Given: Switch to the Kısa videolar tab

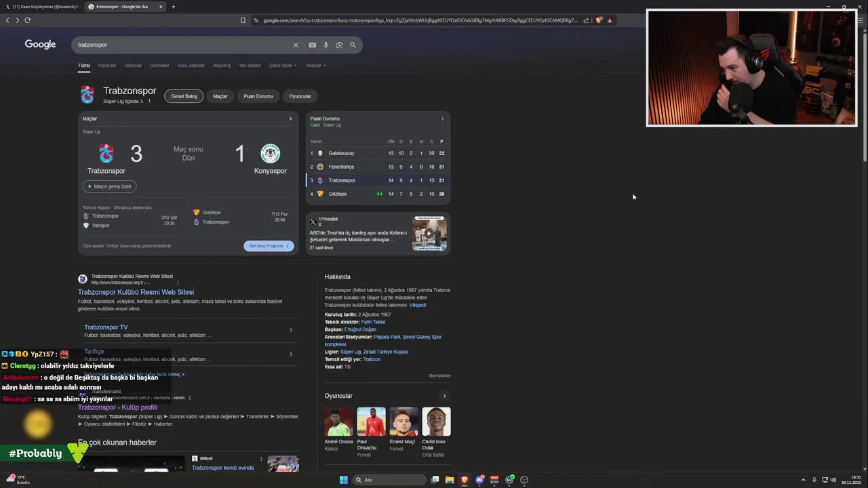Looking at the screenshot, I should coord(191,66).
